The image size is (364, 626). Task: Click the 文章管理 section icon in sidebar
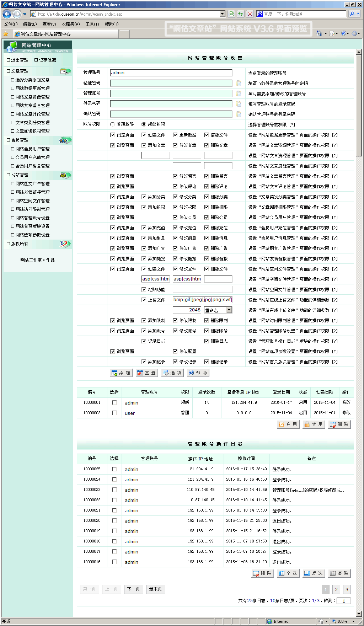coord(65,71)
